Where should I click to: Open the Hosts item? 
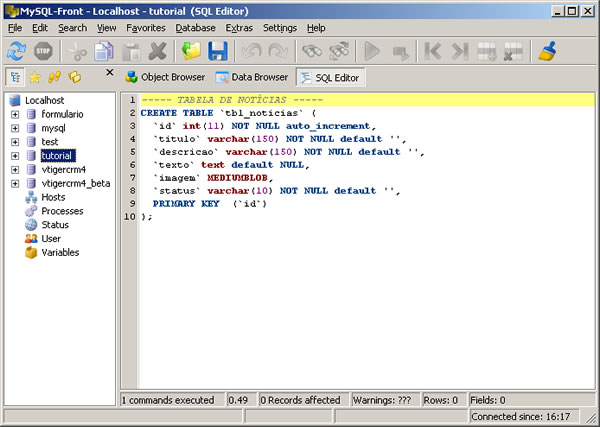[x=53, y=197]
